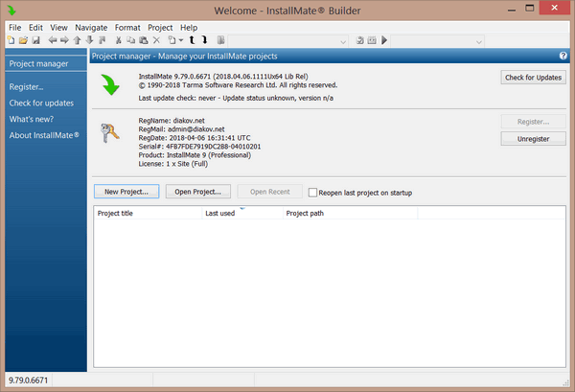The height and width of the screenshot is (392, 575).
Task: Click the down arrow navigation icon
Action: pos(89,40)
